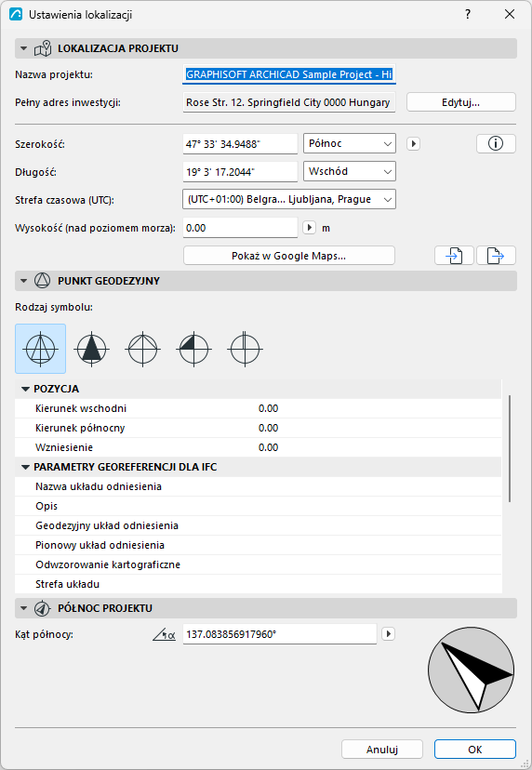Select the first survey point symbol with outlined triangle

40,349
